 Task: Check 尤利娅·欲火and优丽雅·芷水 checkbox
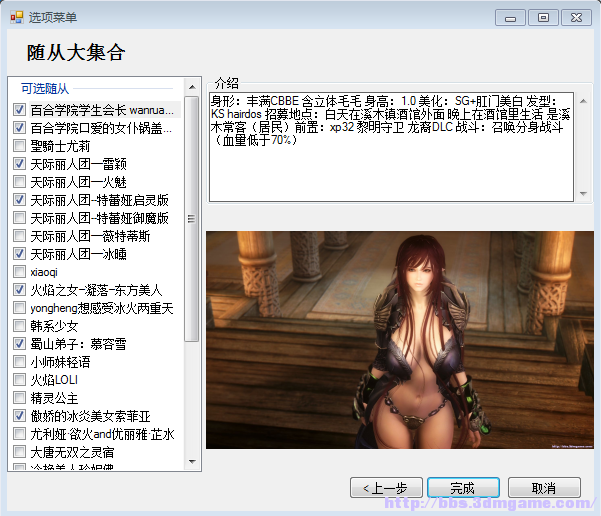click(19, 434)
